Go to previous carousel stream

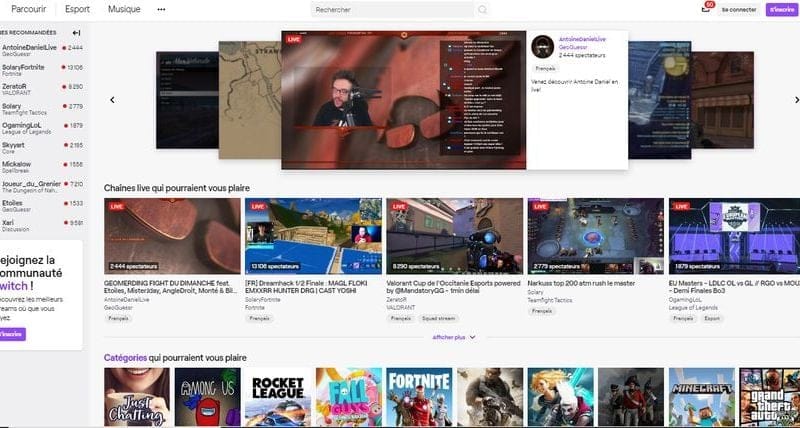pos(113,100)
